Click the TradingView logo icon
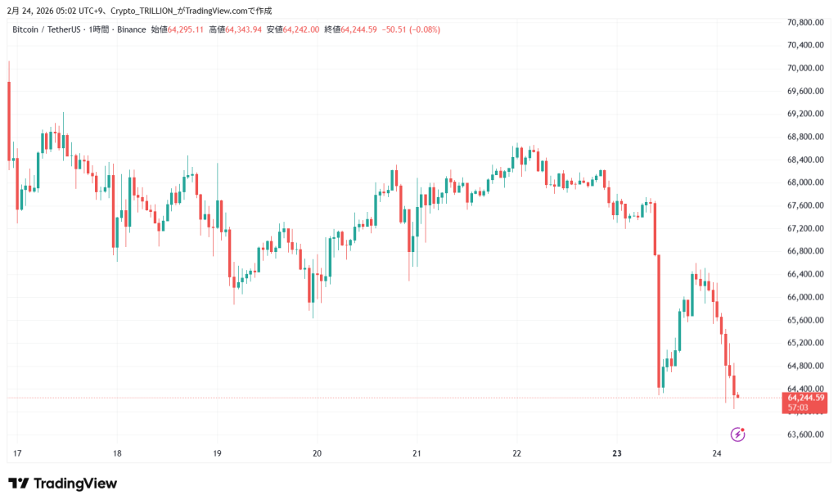 (19, 484)
